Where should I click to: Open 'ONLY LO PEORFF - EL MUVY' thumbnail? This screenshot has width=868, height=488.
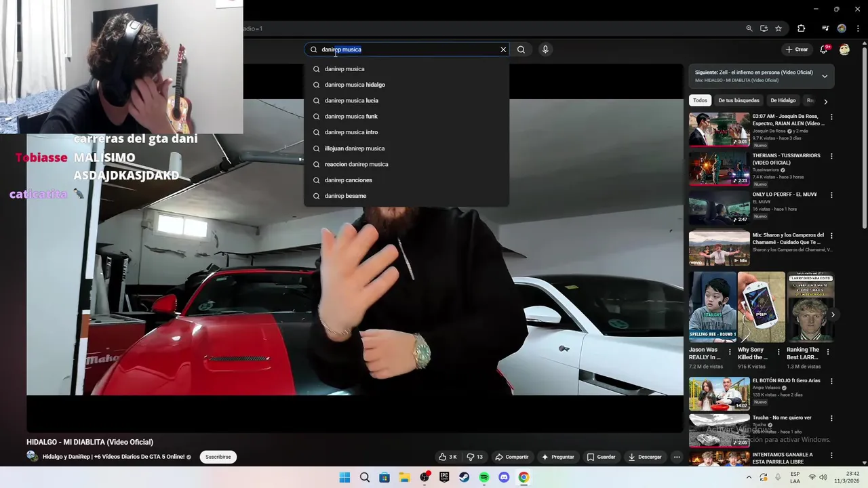pos(719,208)
